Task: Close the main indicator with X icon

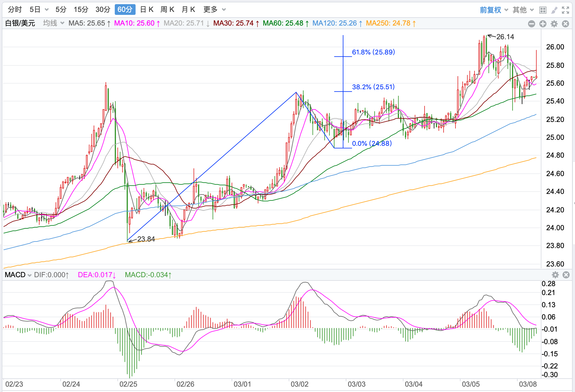Action: click(x=565, y=24)
